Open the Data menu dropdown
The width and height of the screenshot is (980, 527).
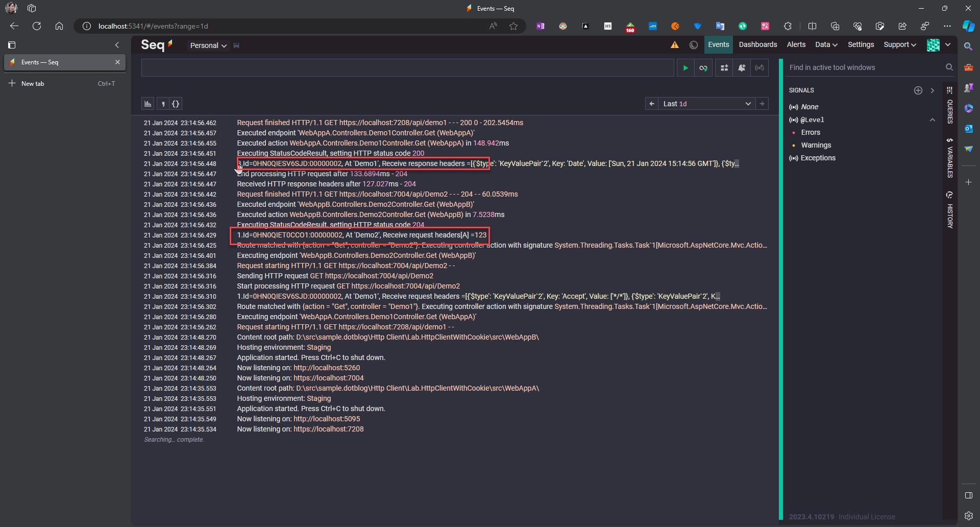coord(826,45)
